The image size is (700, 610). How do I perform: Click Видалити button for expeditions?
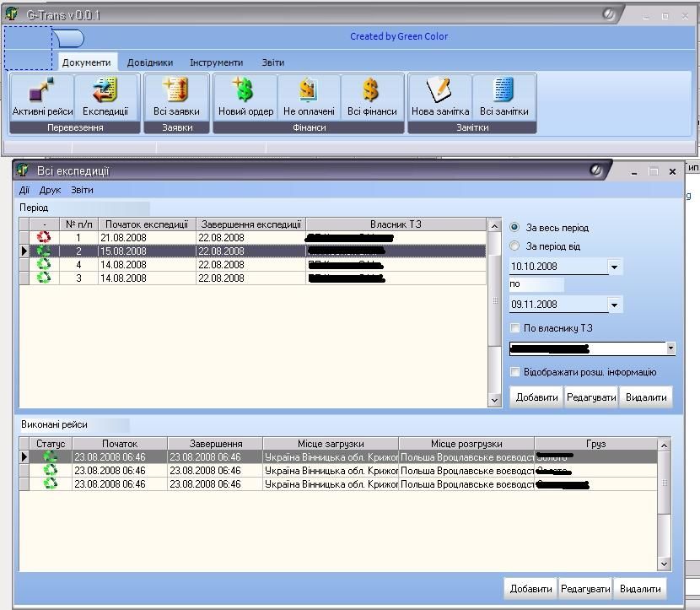(x=646, y=397)
